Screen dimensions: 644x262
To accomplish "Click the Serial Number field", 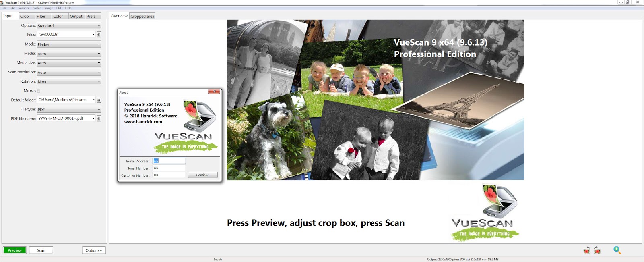I will (x=169, y=168).
